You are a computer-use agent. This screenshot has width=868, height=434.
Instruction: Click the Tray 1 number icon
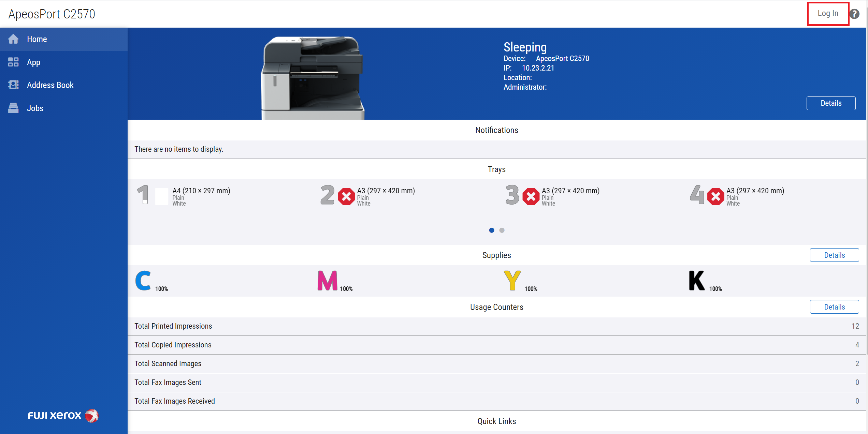143,195
